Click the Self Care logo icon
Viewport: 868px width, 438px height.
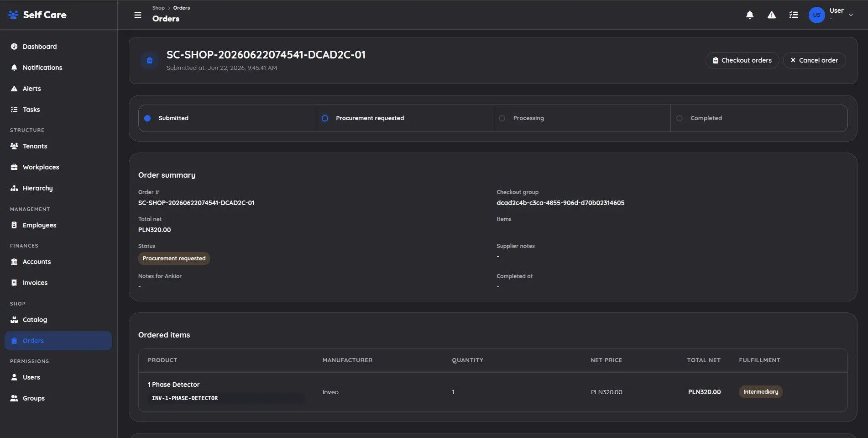click(x=13, y=15)
